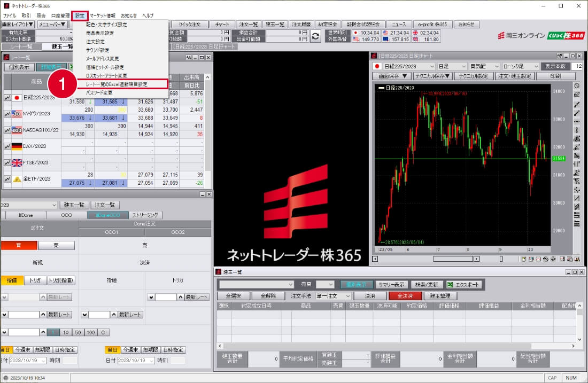This screenshot has height=383, width=588.
Task: Select the eraser tool in chart toolbar
Action: coord(577,95)
